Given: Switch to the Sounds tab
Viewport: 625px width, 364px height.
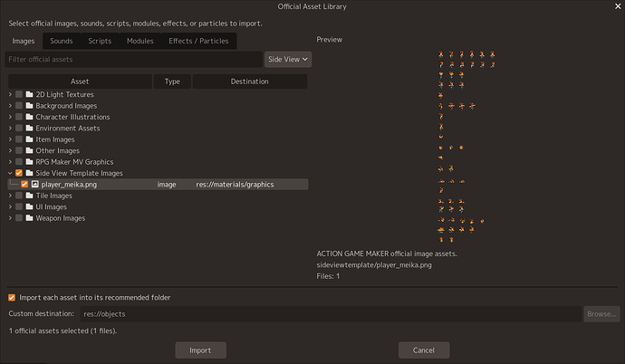Looking at the screenshot, I should (62, 41).
